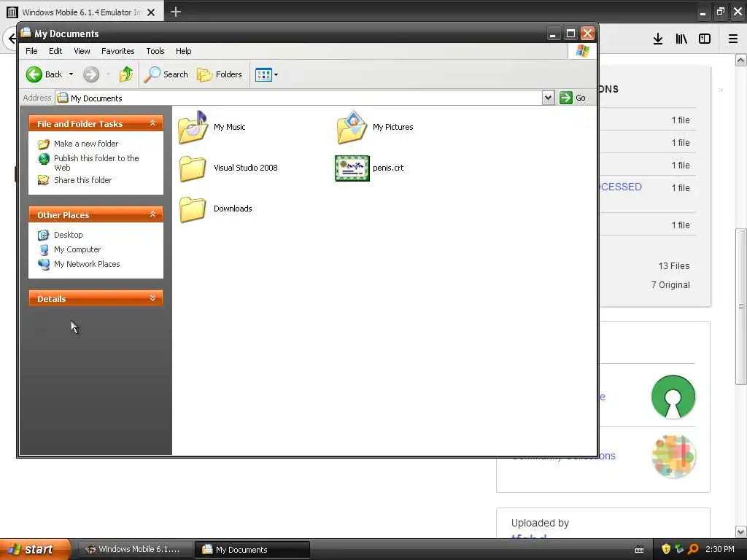Open the Favorites menu
The width and height of the screenshot is (747, 560).
coord(117,51)
